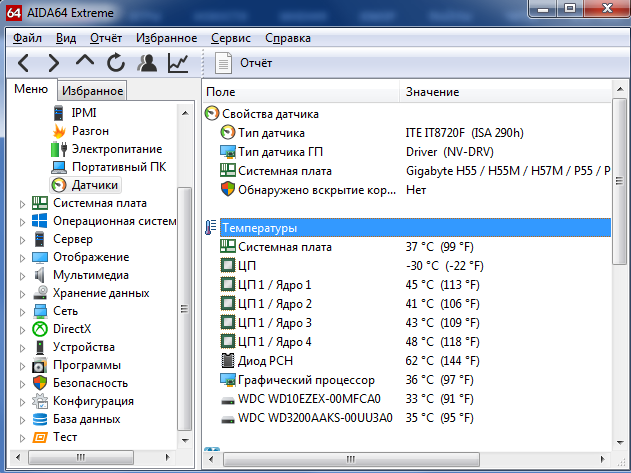This screenshot has height=473, width=631.
Task: Switch to the Меню tab
Action: click(x=31, y=89)
